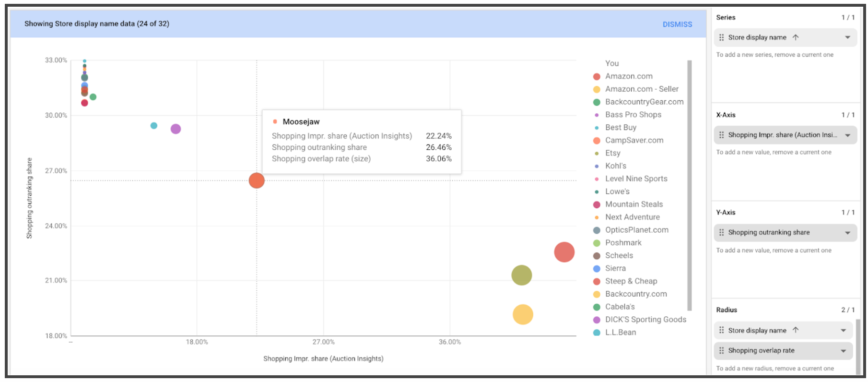Click the X-Axis Shopping Impr. share field
The image size is (868, 382).
pos(786,135)
